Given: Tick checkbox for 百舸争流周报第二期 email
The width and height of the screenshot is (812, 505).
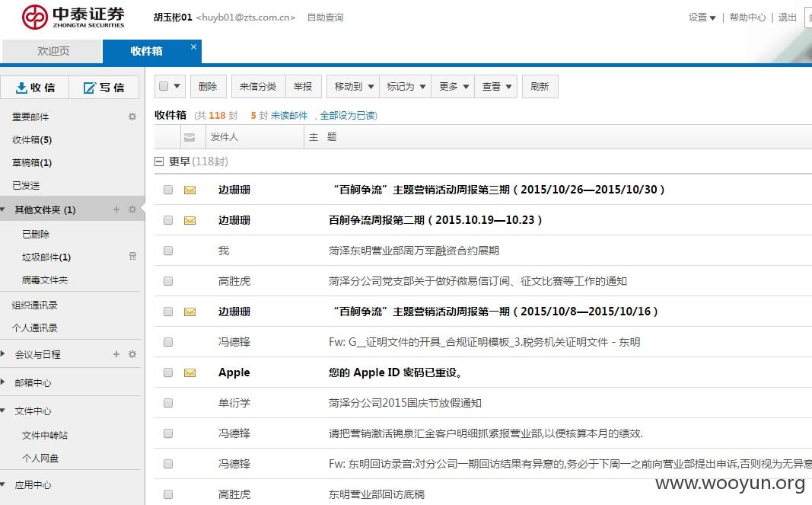Looking at the screenshot, I should coord(167,220).
